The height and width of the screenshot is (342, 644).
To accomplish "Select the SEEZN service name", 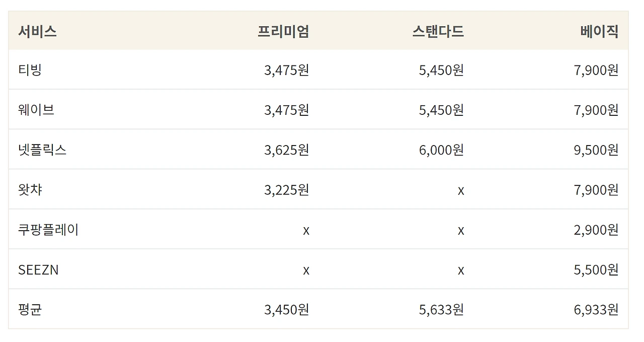I will [x=38, y=270].
